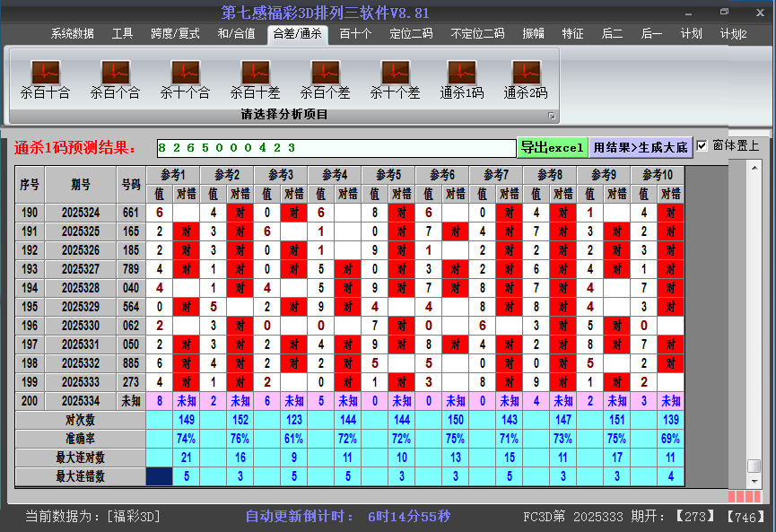This screenshot has height=532, width=776.
Task: Toggle the 窗体置上 checkbox
Action: click(x=702, y=146)
